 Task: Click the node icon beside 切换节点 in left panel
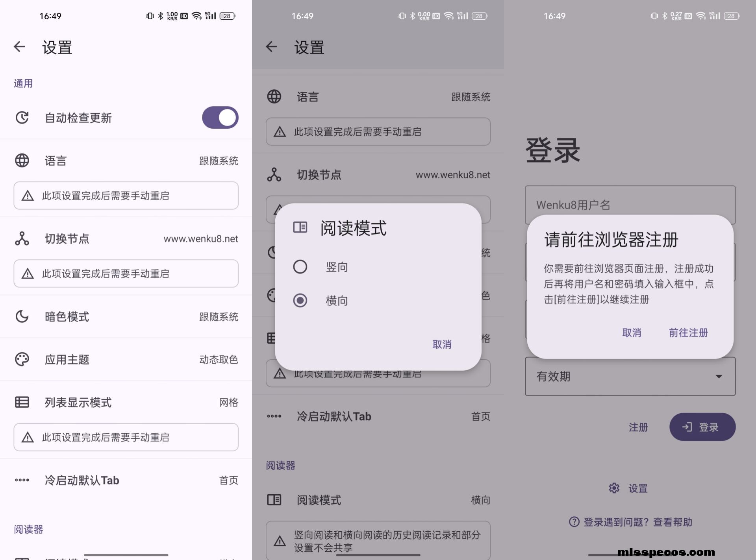click(x=22, y=238)
